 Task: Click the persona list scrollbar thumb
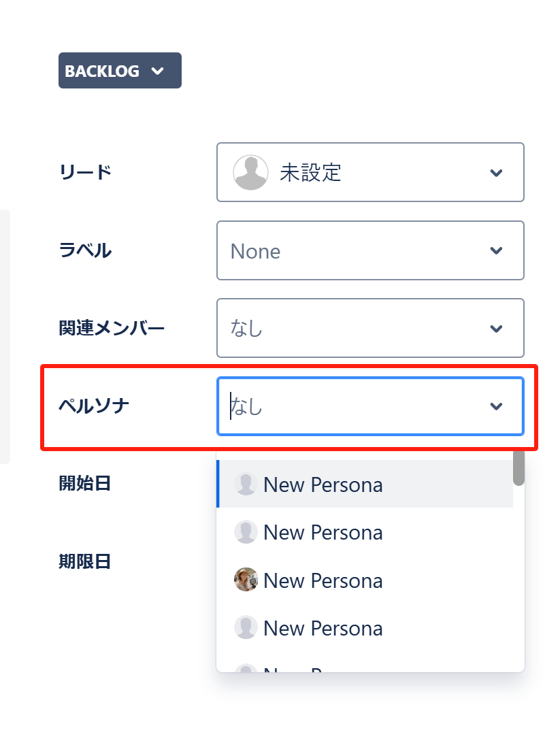[518, 468]
